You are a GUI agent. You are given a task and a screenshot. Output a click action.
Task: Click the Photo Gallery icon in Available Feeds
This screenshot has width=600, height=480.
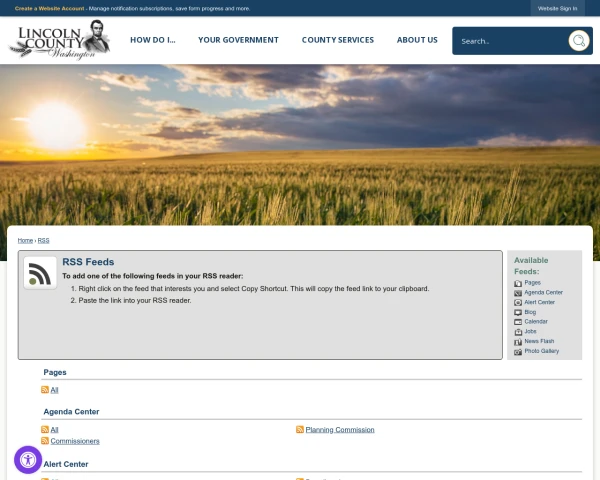(x=518, y=352)
